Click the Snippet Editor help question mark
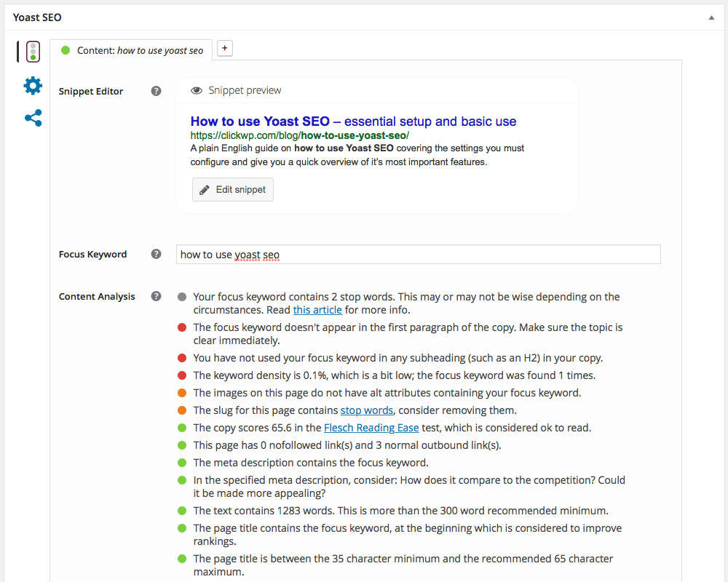 [x=156, y=92]
